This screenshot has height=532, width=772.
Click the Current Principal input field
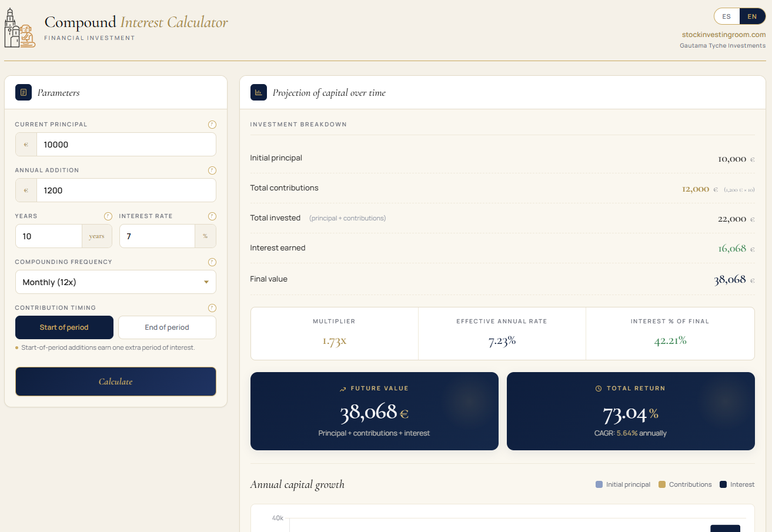click(x=126, y=145)
